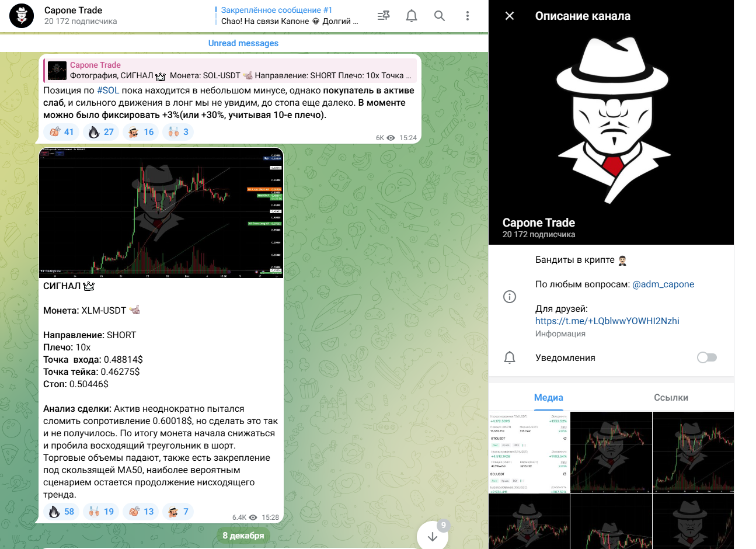Open the second media chart thumbnail in top row
This screenshot has height=549, width=756.
coord(611,453)
